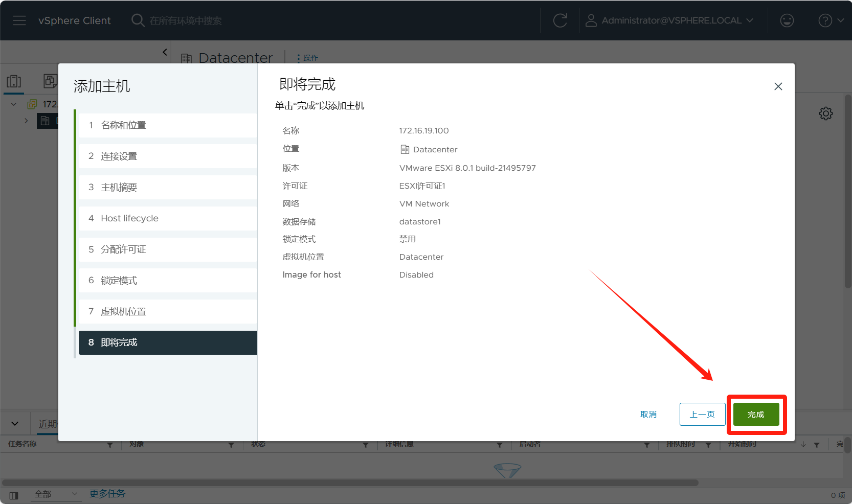Cancel the wizard via 取消
This screenshot has height=504, width=852.
point(648,414)
